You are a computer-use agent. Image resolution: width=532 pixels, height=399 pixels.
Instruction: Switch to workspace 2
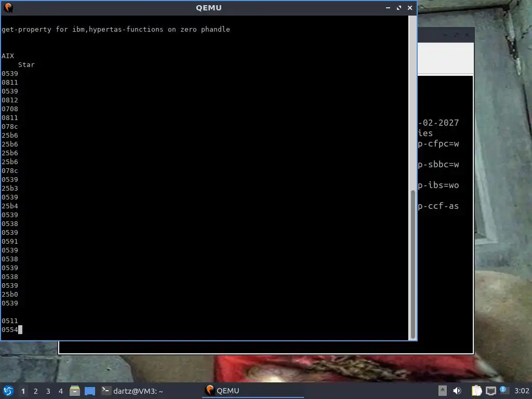tap(36, 391)
